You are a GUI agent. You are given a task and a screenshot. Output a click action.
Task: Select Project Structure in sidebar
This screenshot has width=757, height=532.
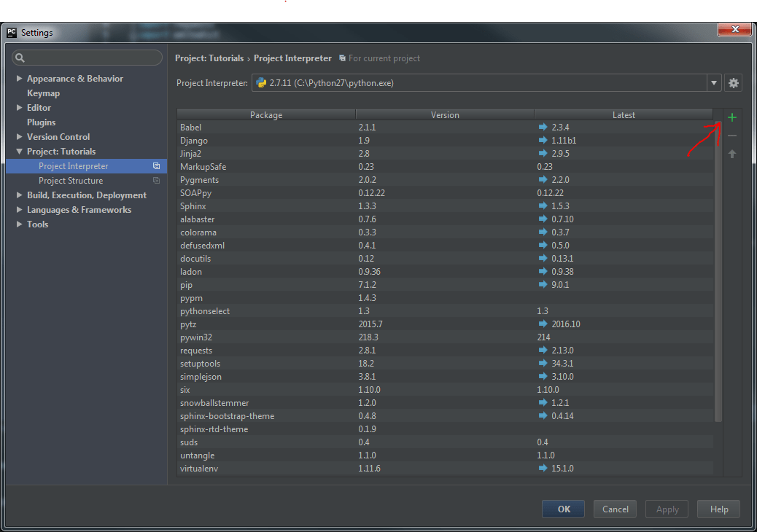click(86, 181)
